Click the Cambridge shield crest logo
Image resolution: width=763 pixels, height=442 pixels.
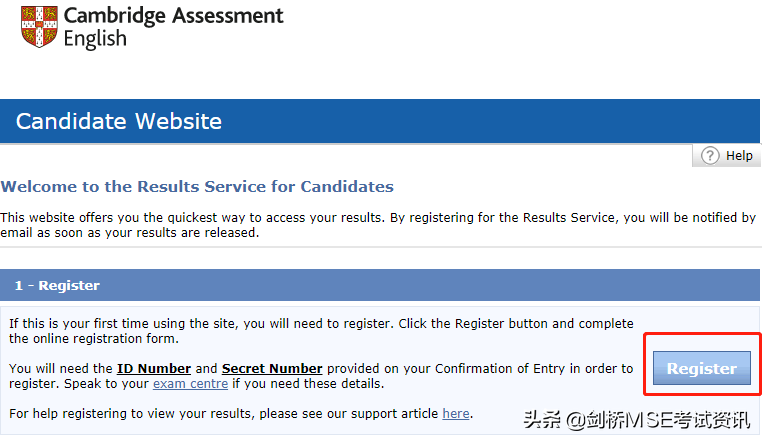(39, 26)
